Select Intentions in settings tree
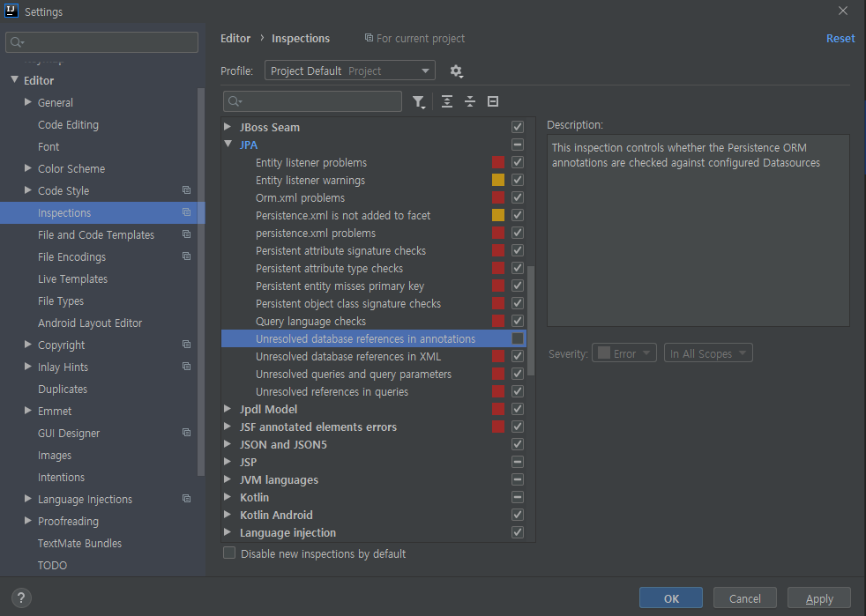 click(62, 477)
